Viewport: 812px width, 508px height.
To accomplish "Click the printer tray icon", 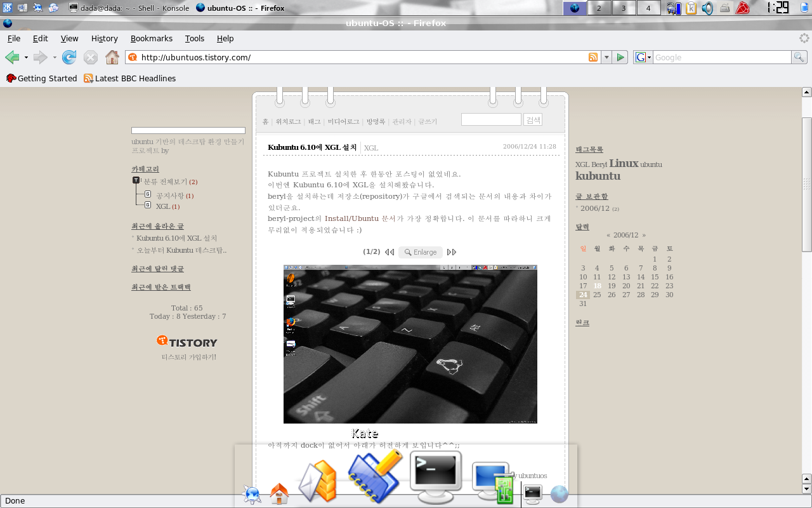I will coord(724,8).
